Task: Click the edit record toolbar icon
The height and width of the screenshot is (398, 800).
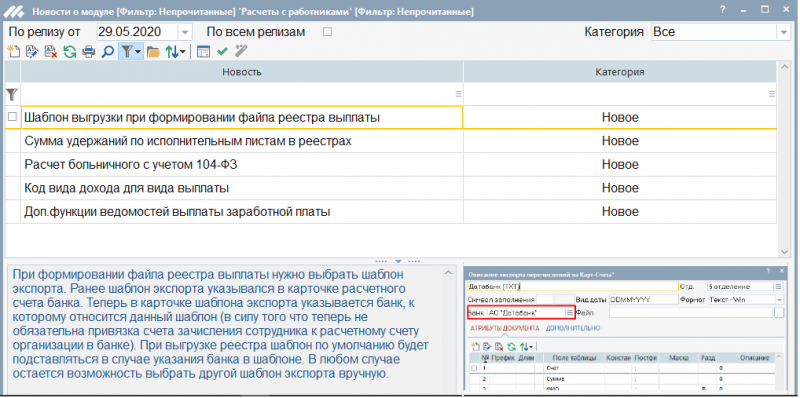Action: click(32, 52)
